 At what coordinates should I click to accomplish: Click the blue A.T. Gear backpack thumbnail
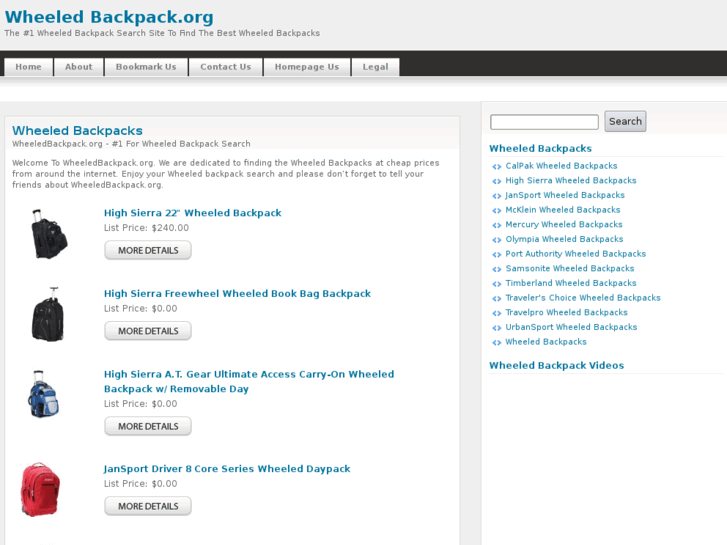click(43, 394)
